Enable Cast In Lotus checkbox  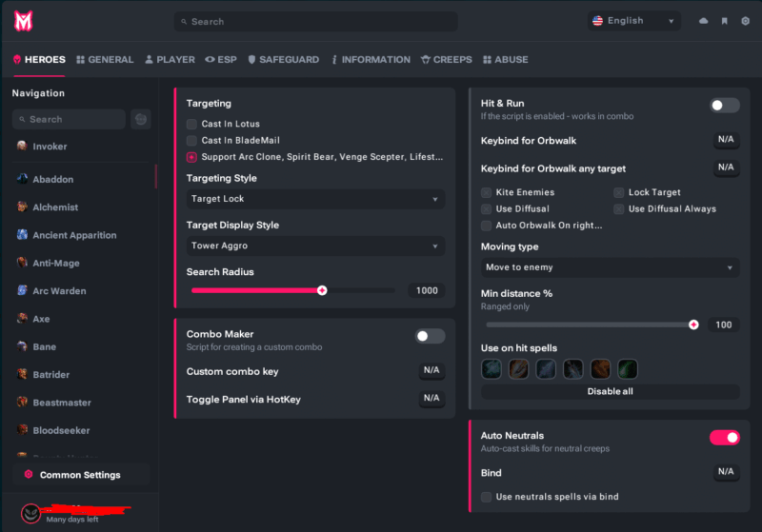191,124
